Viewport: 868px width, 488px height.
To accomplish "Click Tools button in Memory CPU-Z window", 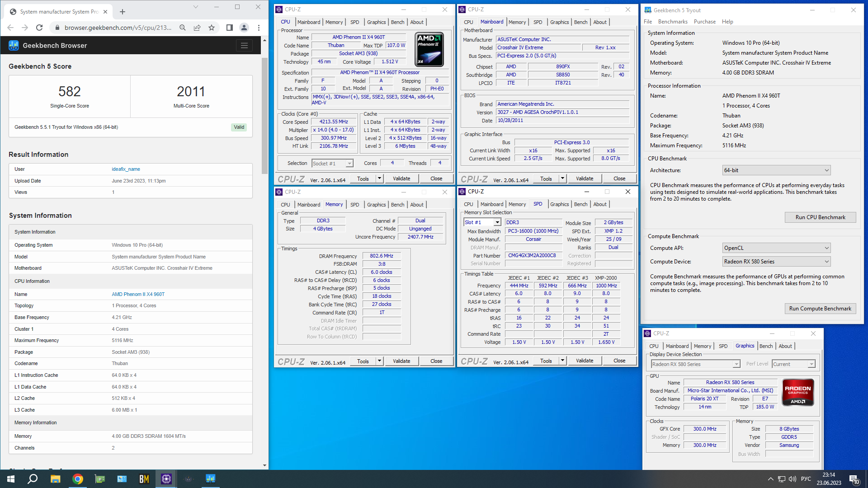I will point(363,361).
